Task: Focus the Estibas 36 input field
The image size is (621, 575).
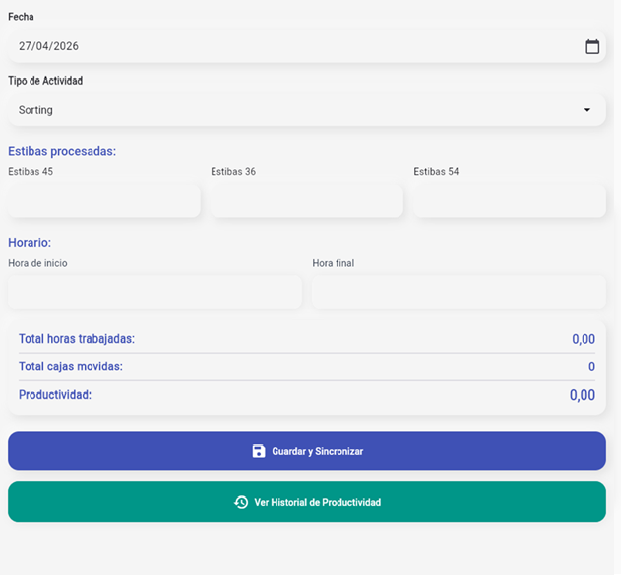Action: click(307, 201)
